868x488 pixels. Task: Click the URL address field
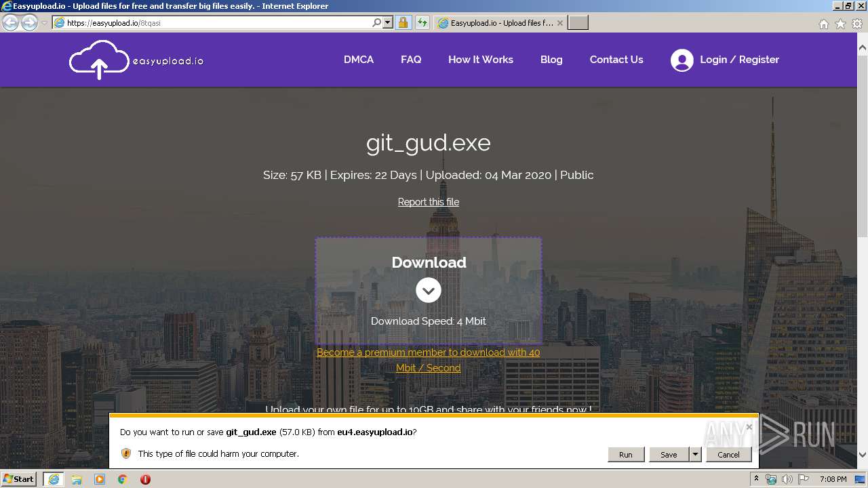click(x=217, y=22)
